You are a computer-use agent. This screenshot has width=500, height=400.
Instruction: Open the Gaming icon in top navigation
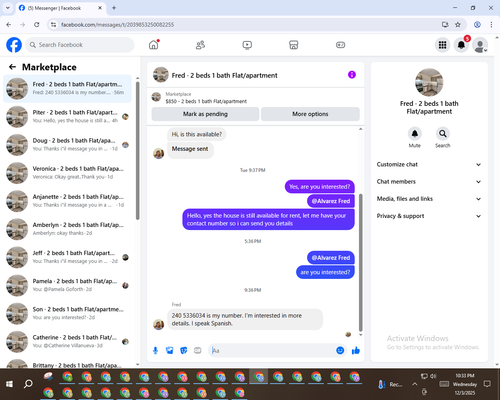(x=340, y=45)
